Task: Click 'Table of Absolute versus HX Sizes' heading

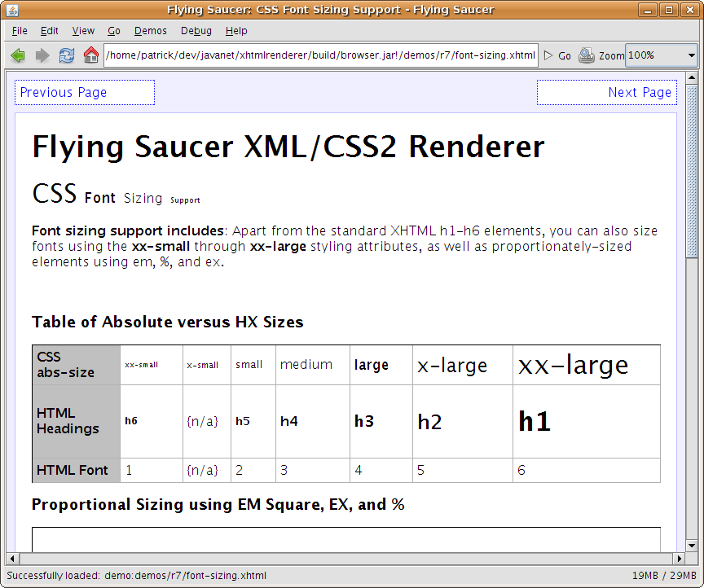Action: tap(168, 323)
